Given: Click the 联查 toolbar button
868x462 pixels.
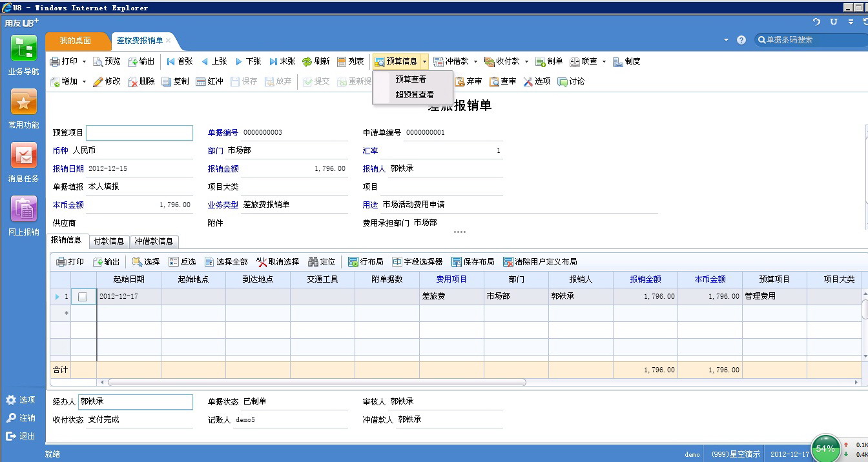Looking at the screenshot, I should point(584,61).
